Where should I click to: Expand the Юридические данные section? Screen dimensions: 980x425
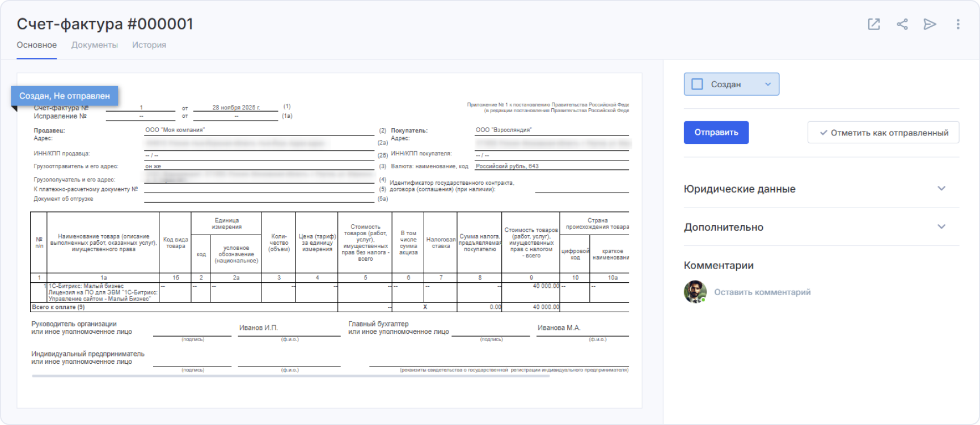click(941, 189)
